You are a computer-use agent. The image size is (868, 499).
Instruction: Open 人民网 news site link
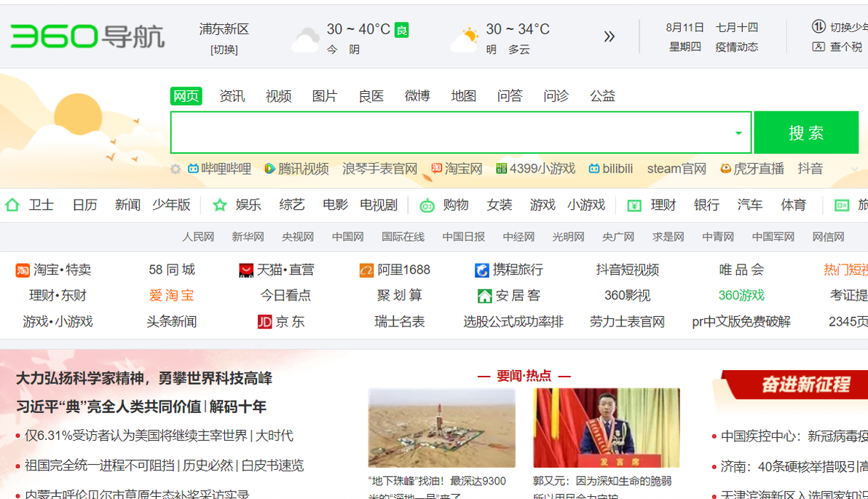pyautogui.click(x=198, y=237)
